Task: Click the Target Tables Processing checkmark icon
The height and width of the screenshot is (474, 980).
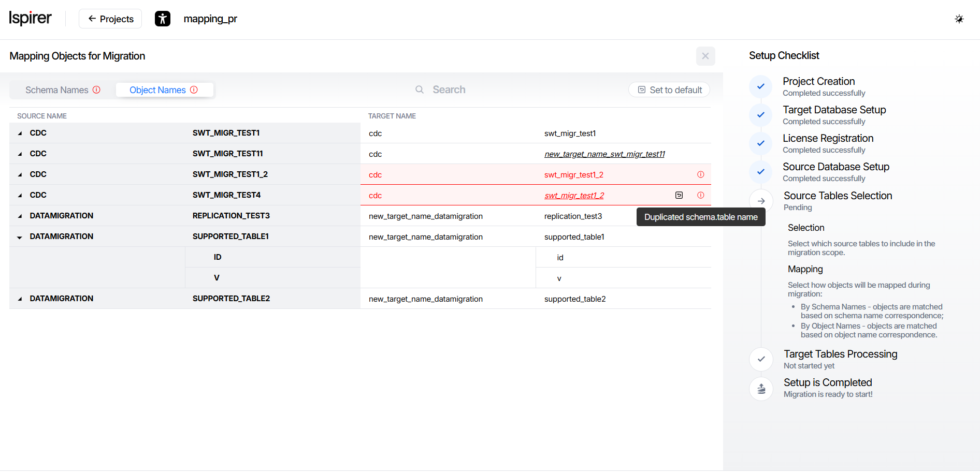Action: tap(761, 359)
